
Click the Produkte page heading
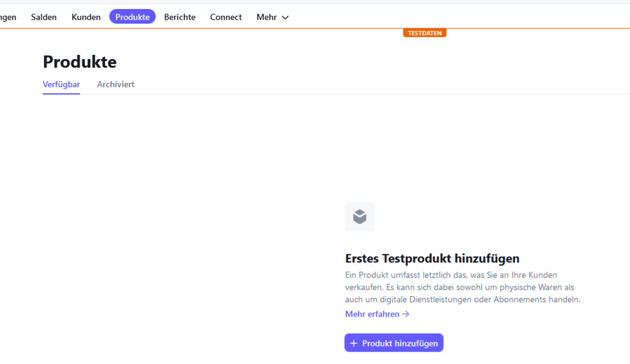[x=80, y=62]
